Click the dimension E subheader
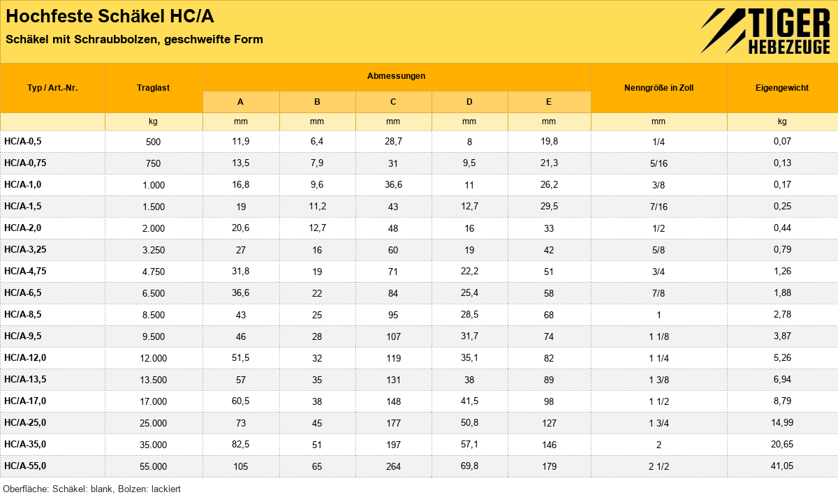Viewport: 838px width, 504px height. pyautogui.click(x=549, y=102)
